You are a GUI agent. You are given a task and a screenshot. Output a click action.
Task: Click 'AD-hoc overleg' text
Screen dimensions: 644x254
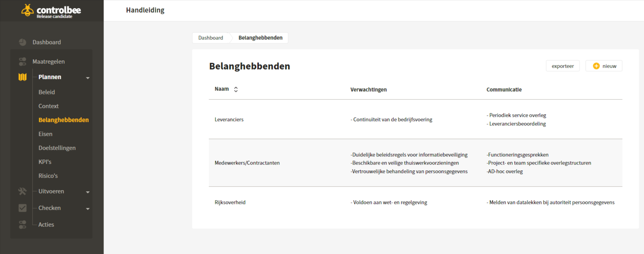[505, 172]
